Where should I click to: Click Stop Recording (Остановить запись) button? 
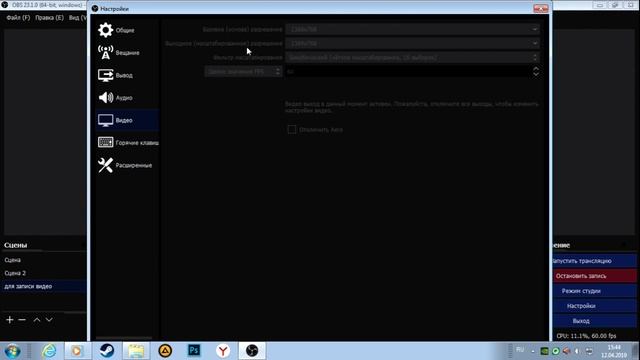pos(594,276)
